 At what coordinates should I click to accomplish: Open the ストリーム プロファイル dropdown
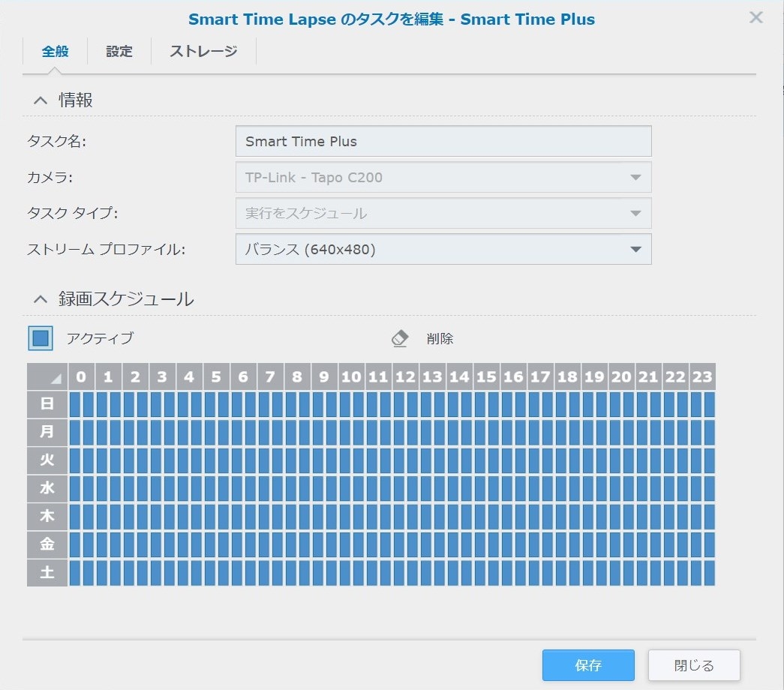443,249
